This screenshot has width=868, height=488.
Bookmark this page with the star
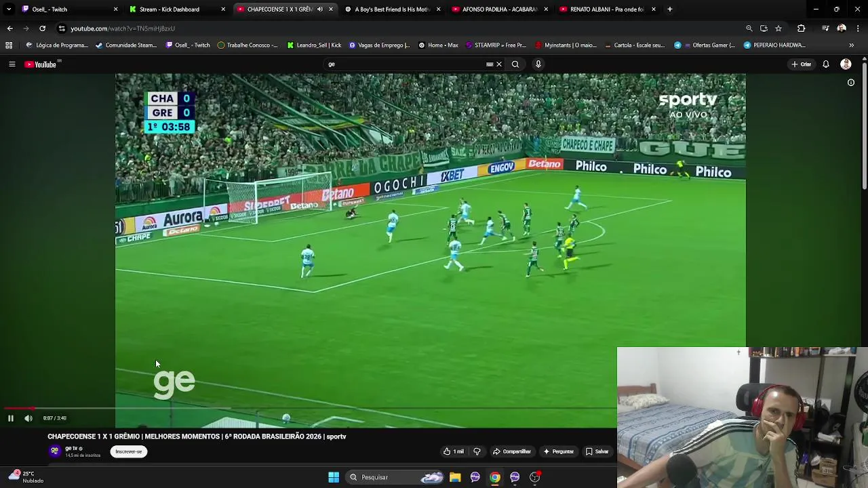click(778, 28)
